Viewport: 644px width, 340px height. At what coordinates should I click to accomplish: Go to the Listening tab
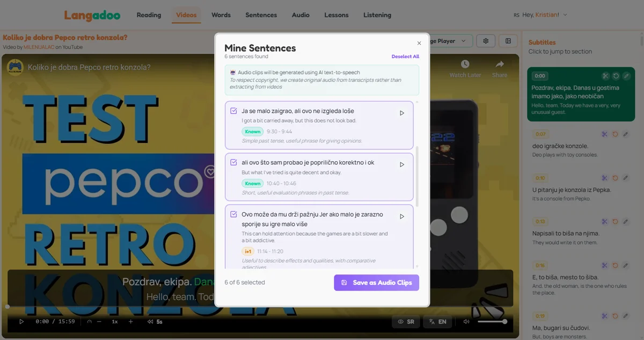[377, 15]
